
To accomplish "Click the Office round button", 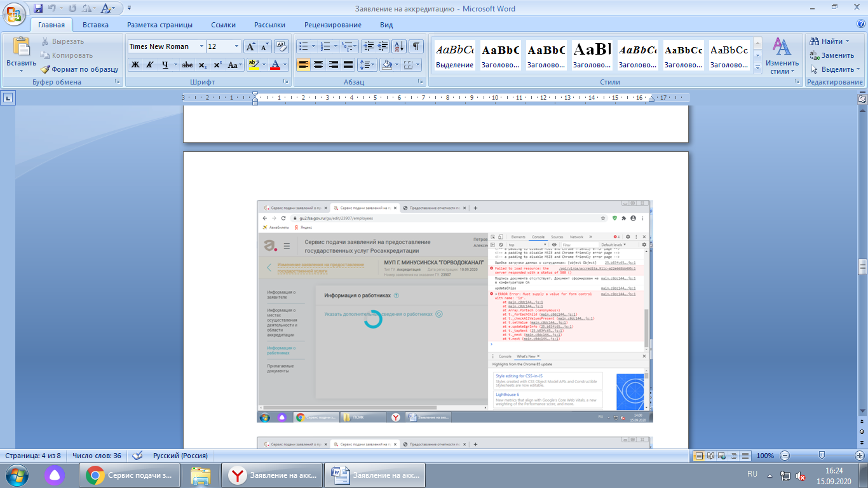I will coord(14,11).
